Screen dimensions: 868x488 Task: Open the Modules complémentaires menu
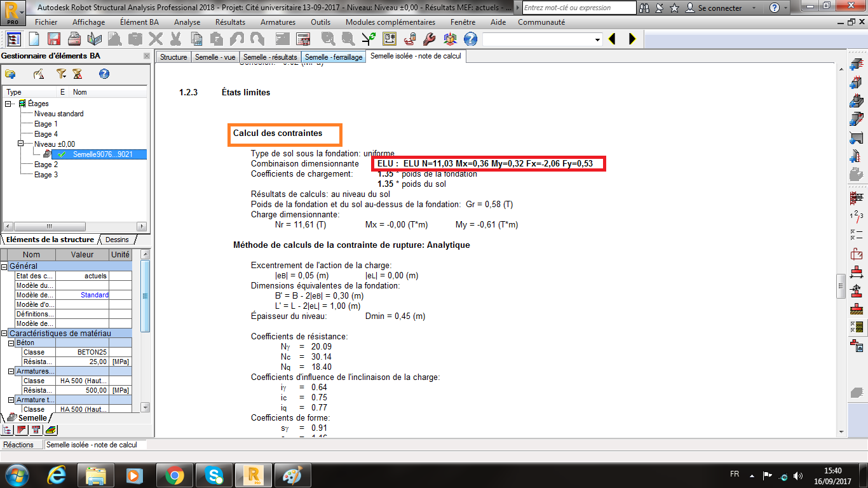[x=391, y=22]
